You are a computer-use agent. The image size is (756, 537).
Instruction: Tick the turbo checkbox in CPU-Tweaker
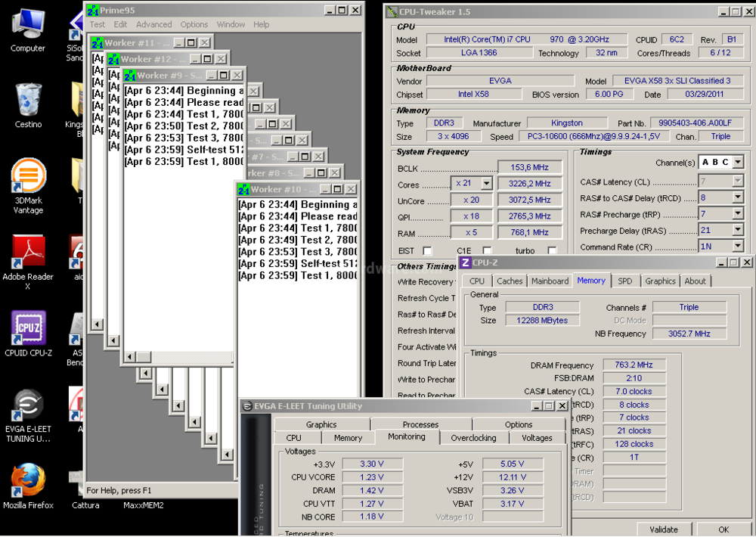click(553, 251)
